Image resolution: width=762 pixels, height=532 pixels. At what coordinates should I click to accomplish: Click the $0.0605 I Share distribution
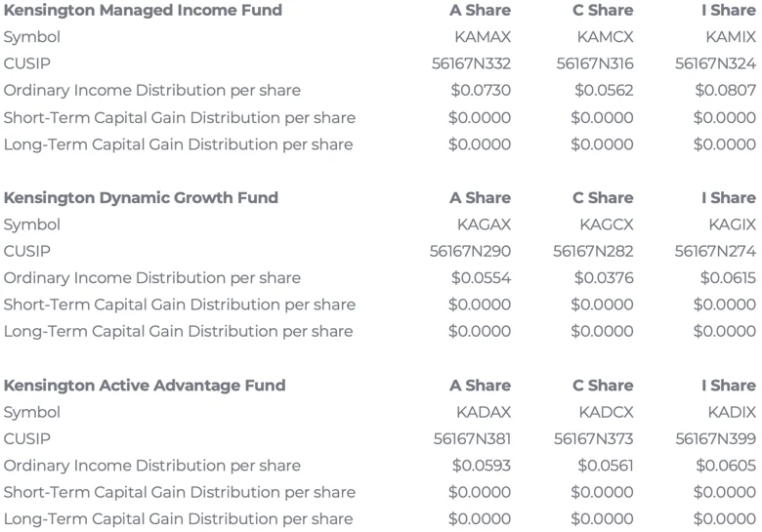pos(726,466)
